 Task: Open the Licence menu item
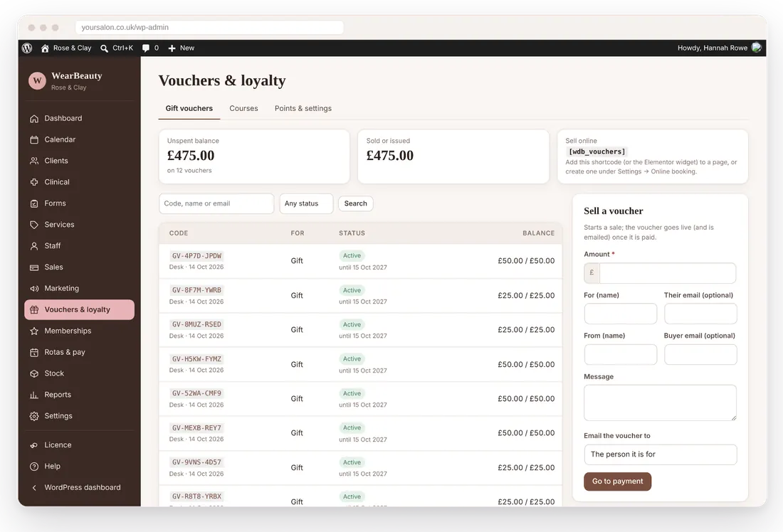click(80, 445)
